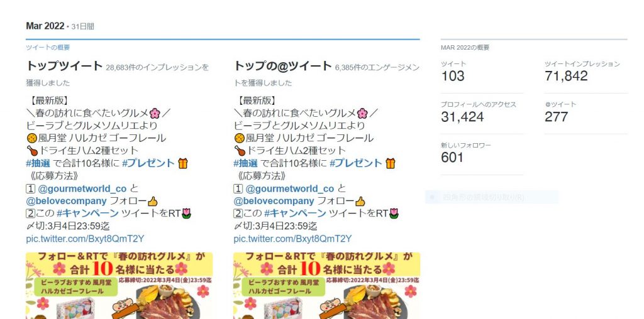Viewport: 644px width, 319px height.
Task: Visit @belovecompany profile from トップの@ツイート
Action: pyautogui.click(x=274, y=202)
